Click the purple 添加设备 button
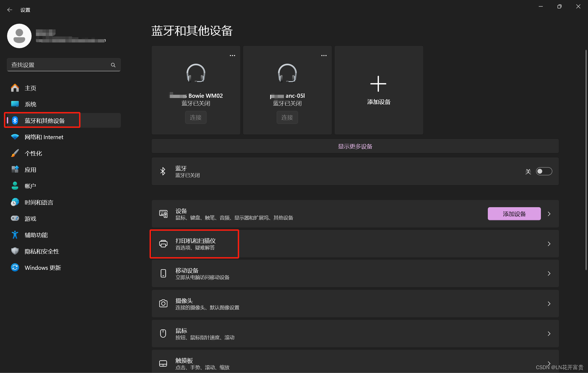This screenshot has width=588, height=373. (514, 214)
